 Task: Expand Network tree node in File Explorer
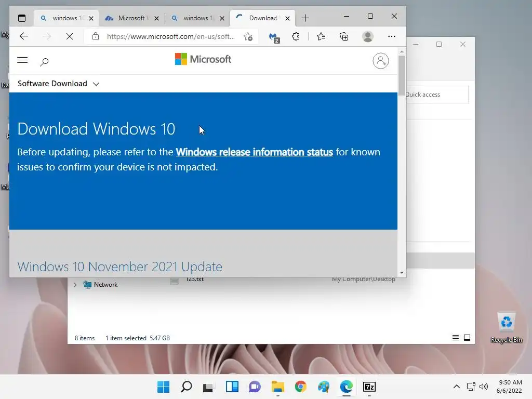[x=75, y=285]
